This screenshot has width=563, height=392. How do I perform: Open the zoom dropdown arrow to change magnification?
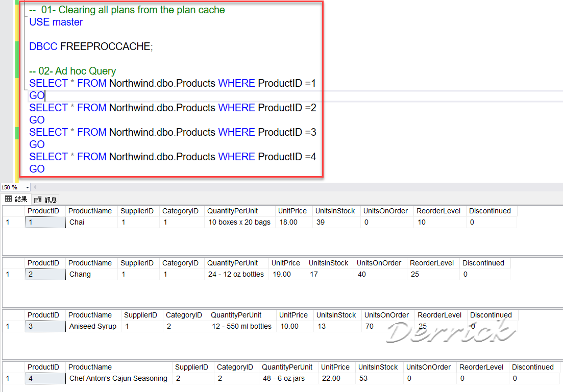[27, 187]
